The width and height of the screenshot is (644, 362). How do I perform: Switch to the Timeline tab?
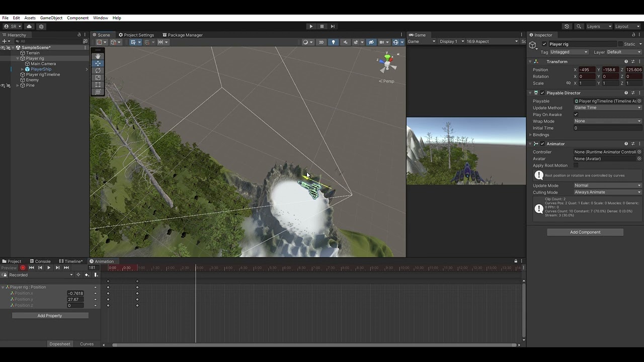(x=72, y=261)
